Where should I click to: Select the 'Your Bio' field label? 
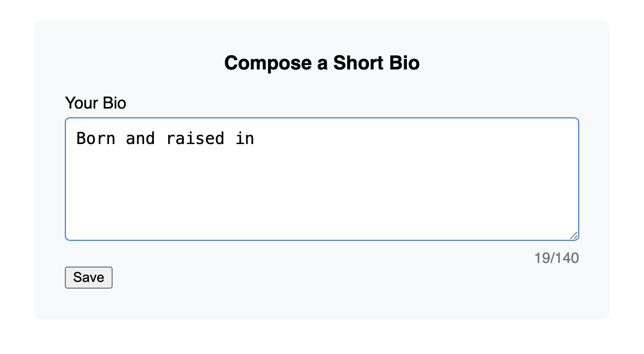[x=96, y=103]
